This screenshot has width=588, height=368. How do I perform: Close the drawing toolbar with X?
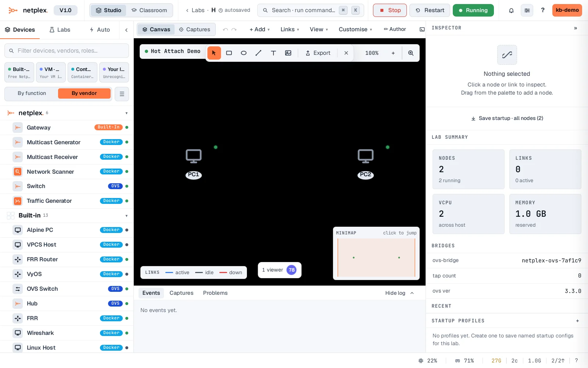[346, 53]
